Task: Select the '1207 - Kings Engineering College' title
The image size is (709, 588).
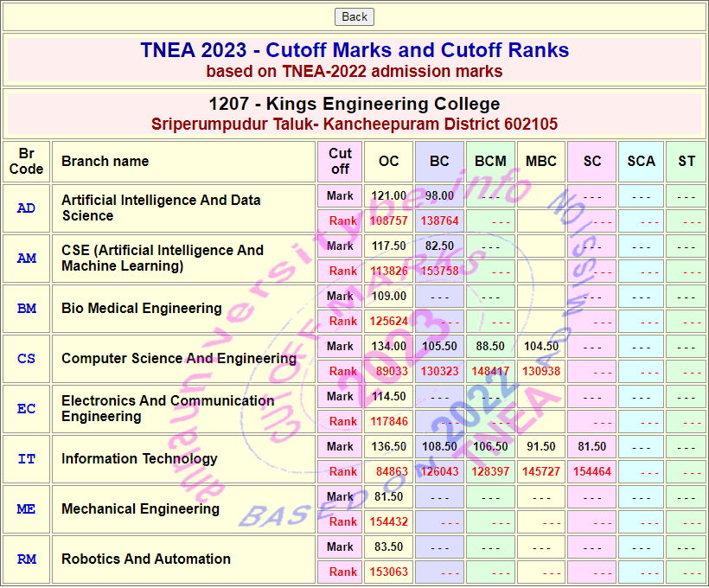Action: pos(354,104)
